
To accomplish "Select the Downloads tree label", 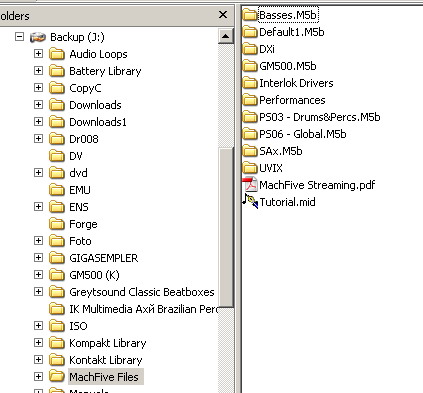I will click(95, 105).
